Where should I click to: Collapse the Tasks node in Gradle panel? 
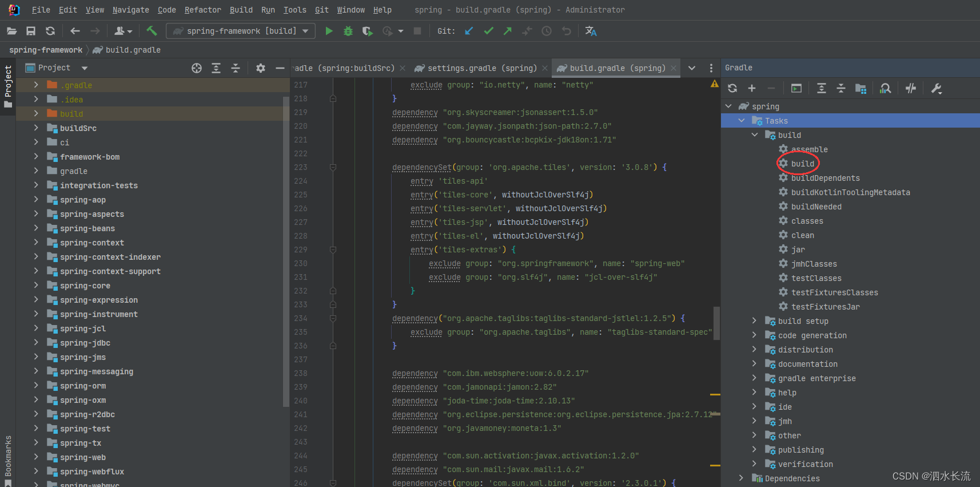tap(742, 120)
